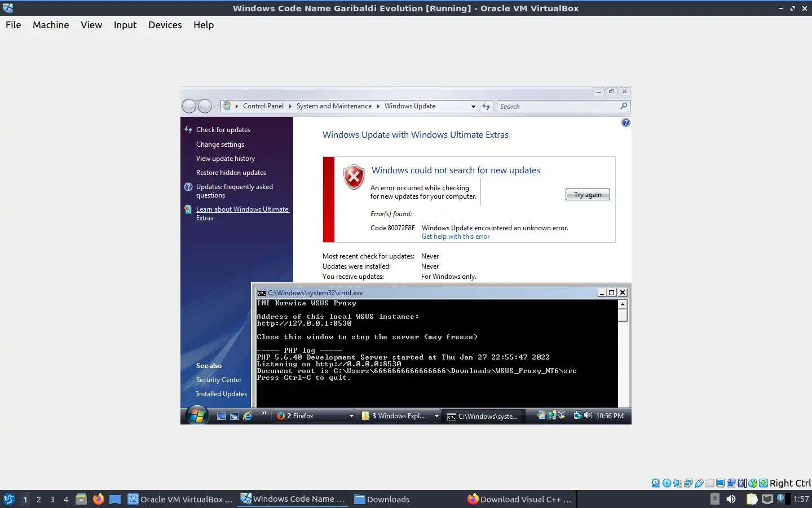The height and width of the screenshot is (508, 812).
Task: Select the cmd.exe taskbar button
Action: click(483, 416)
